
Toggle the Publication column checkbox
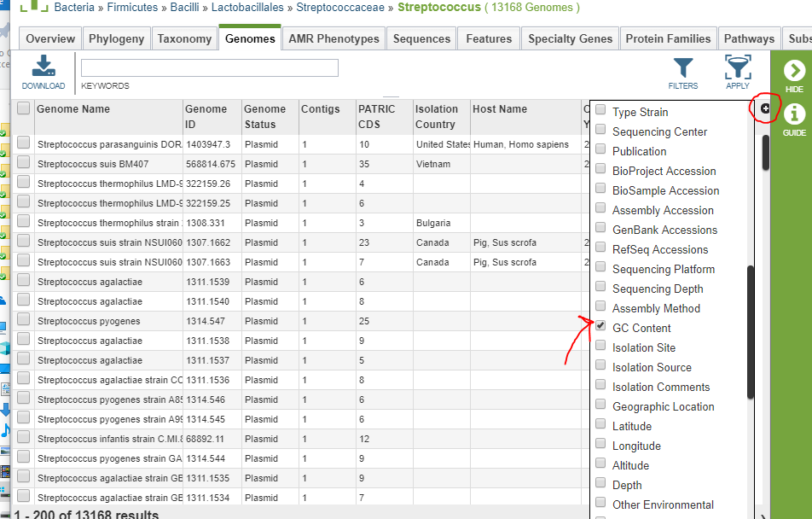coord(600,149)
